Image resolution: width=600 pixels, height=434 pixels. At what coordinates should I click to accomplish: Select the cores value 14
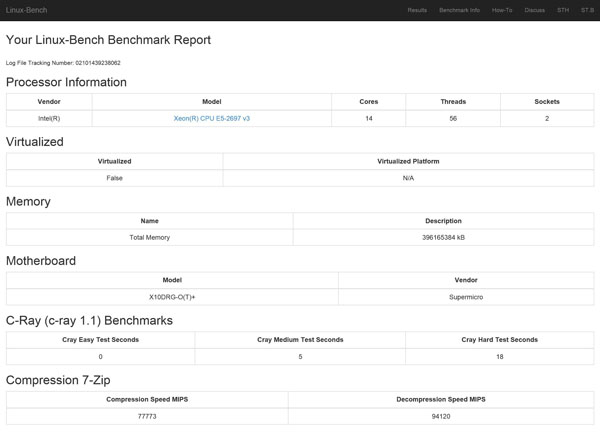pos(368,118)
